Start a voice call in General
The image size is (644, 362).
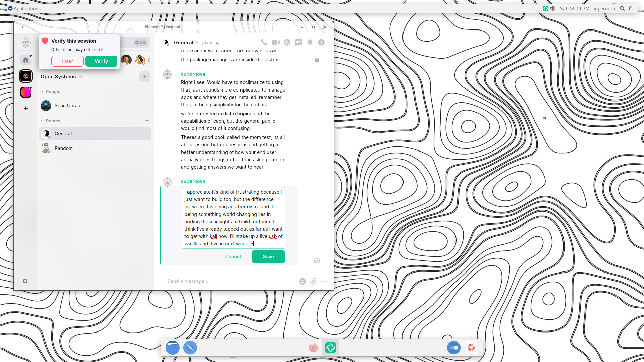coord(264,42)
